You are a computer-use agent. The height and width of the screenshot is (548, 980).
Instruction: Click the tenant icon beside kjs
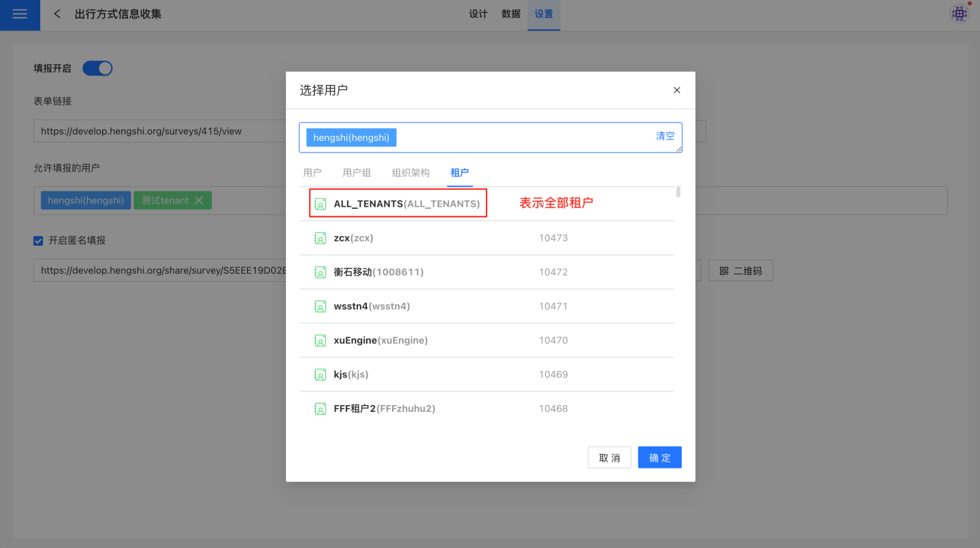(320, 374)
